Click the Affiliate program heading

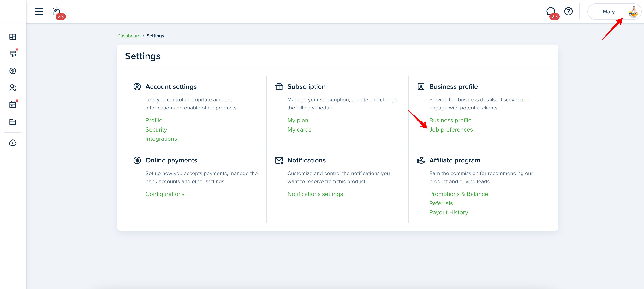(455, 160)
